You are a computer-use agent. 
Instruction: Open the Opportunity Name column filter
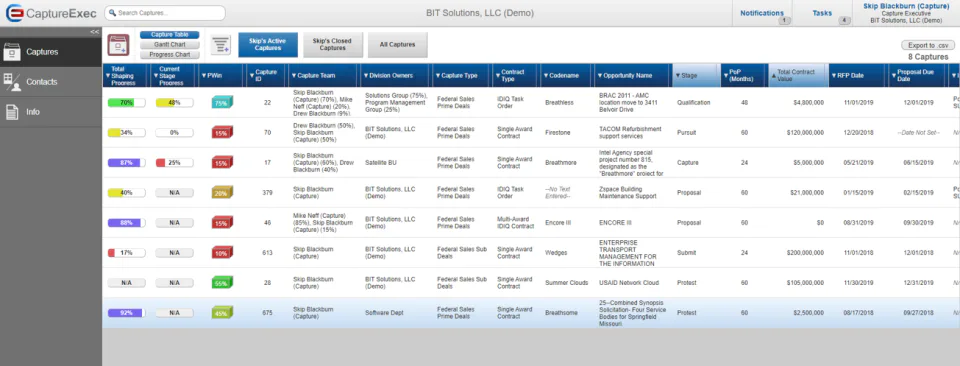pyautogui.click(x=599, y=76)
